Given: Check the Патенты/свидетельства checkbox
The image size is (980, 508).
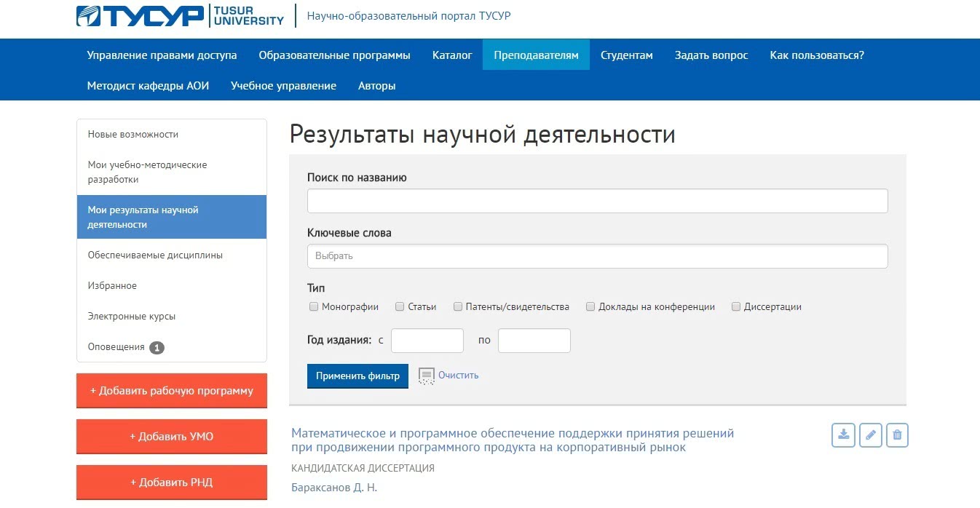Looking at the screenshot, I should click(458, 307).
